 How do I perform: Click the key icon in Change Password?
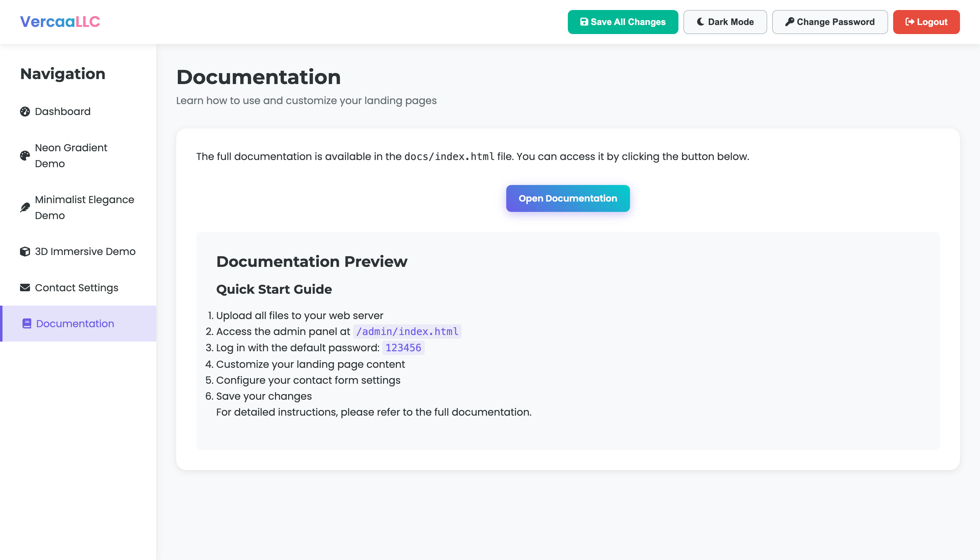coord(790,22)
